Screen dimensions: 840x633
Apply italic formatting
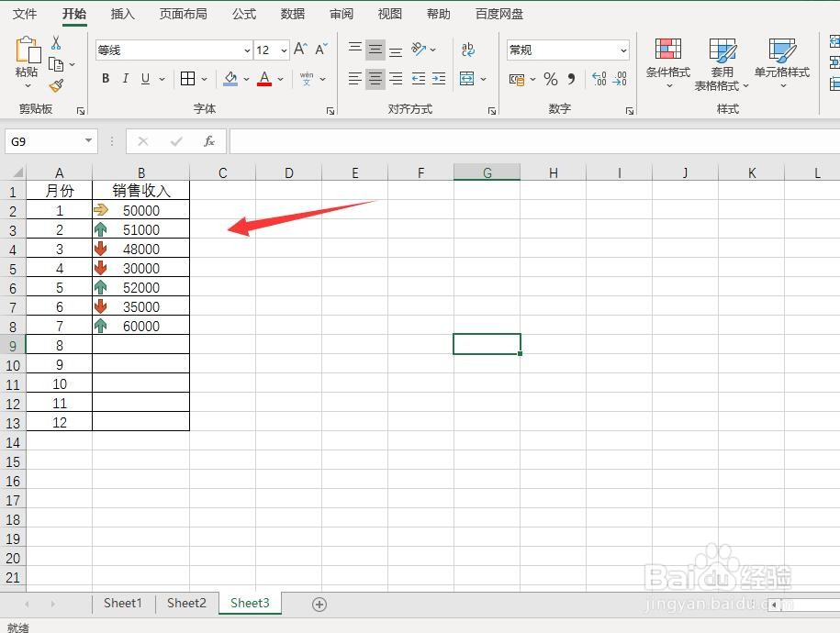point(125,79)
